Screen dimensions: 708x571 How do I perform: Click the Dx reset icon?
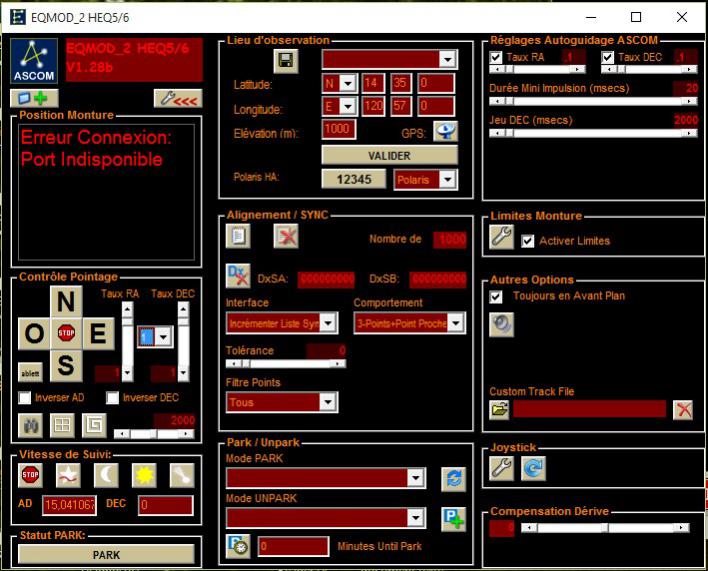tap(238, 275)
